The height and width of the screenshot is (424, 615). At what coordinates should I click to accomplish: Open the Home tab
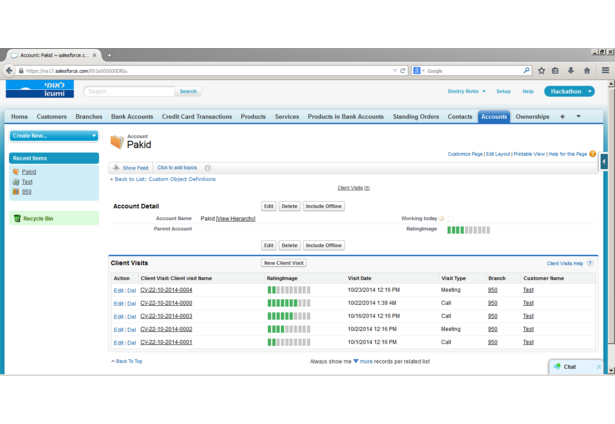[19, 116]
